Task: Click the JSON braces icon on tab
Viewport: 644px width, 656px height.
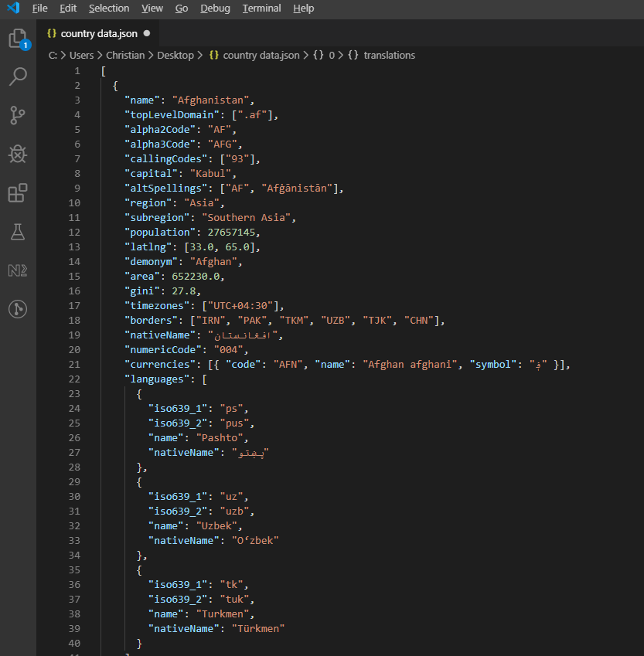Action: (x=52, y=33)
